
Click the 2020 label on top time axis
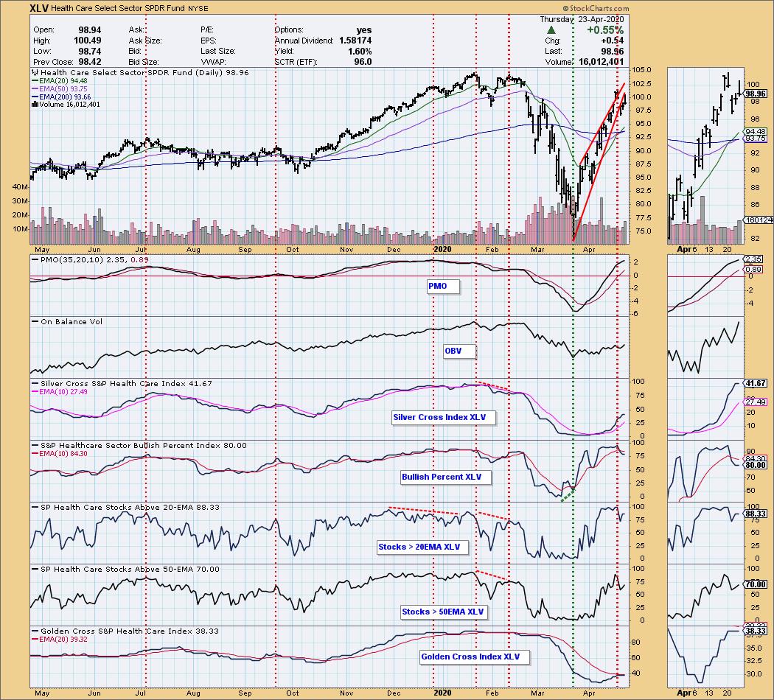coord(442,250)
